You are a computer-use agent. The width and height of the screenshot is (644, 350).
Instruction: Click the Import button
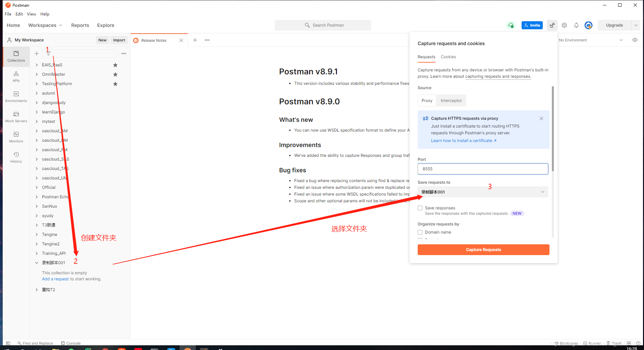[119, 40]
